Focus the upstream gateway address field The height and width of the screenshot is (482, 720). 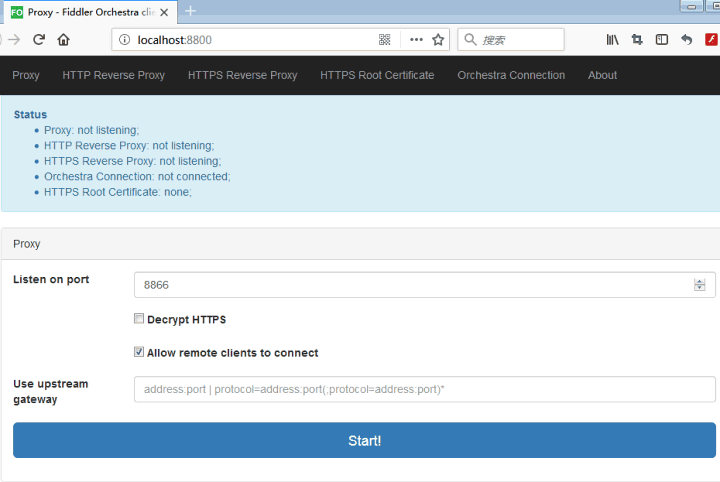coord(425,389)
